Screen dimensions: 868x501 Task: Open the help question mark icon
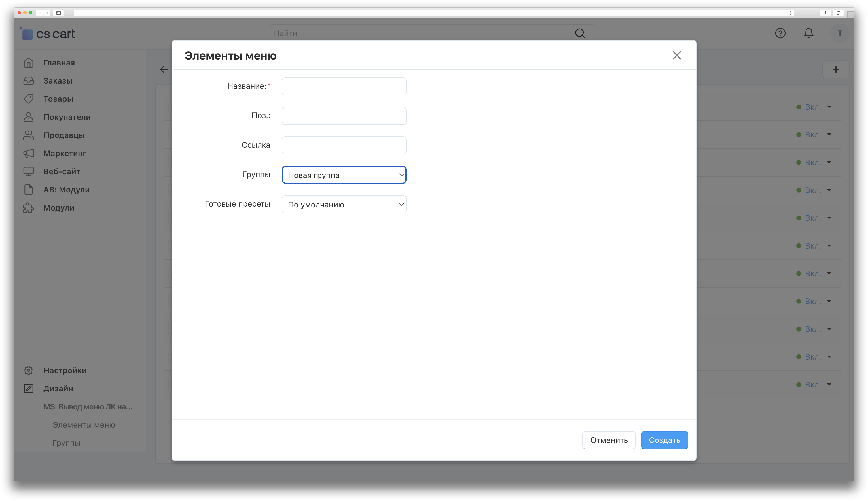coord(780,33)
